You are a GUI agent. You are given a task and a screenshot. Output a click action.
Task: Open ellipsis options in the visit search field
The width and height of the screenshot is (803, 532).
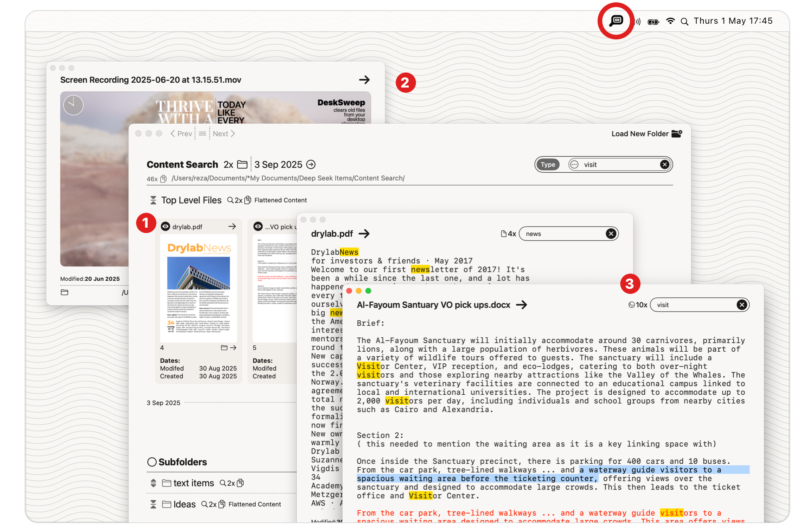tap(575, 165)
